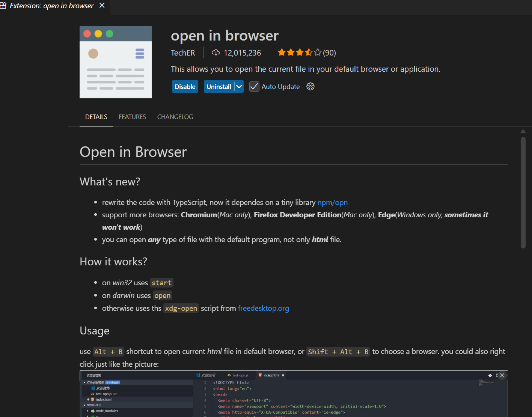The image size is (532, 417).
Task: Click the readme vertical scrollbar thumb
Action: pyautogui.click(x=523, y=193)
